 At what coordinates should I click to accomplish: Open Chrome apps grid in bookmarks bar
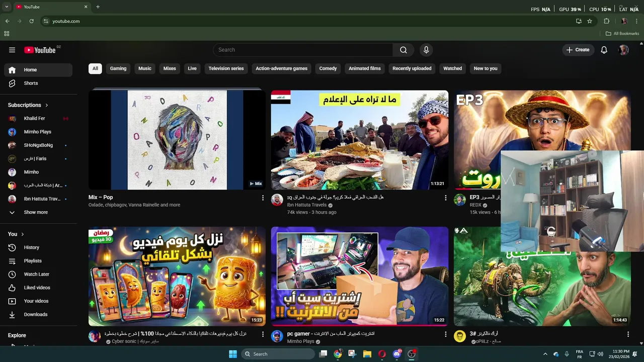coord(7,34)
